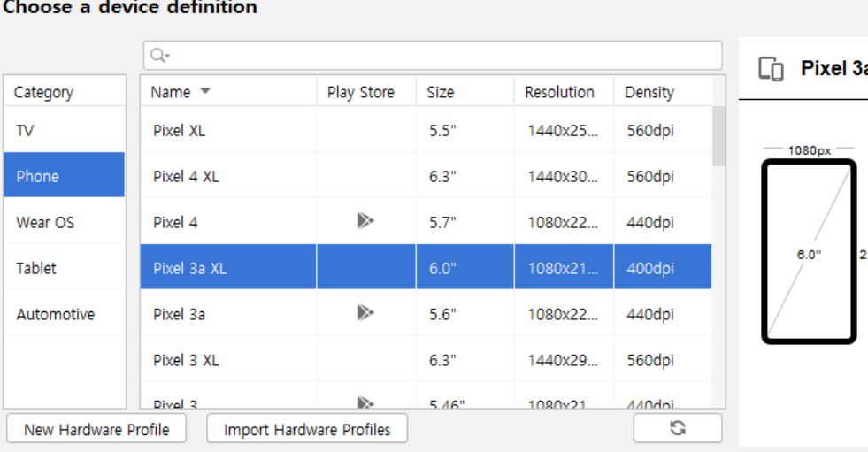Click the phone preview outline diagram
Screen dimensions: 868x452
[809, 251]
